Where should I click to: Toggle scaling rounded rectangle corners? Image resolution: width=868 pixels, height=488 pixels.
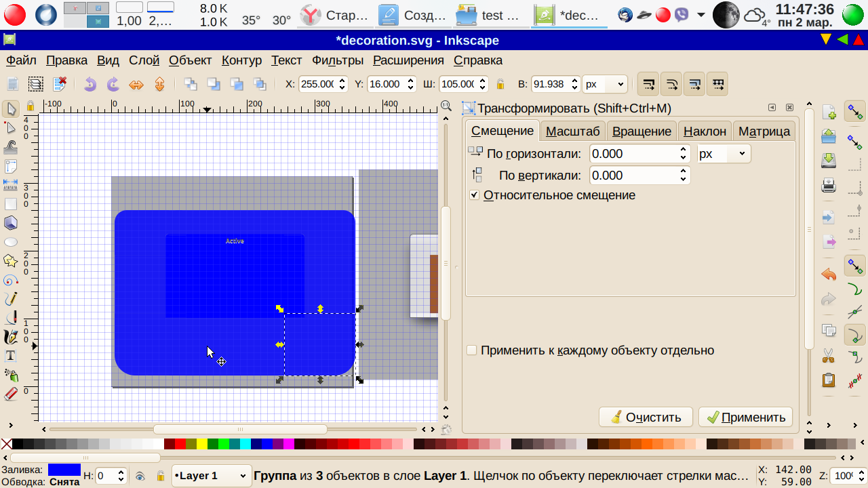coord(671,84)
